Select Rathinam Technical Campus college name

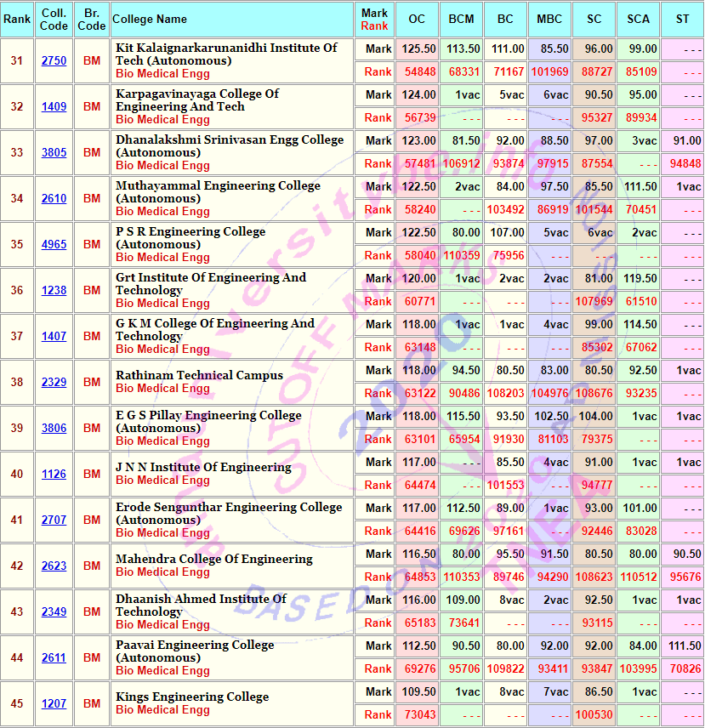pos(199,375)
